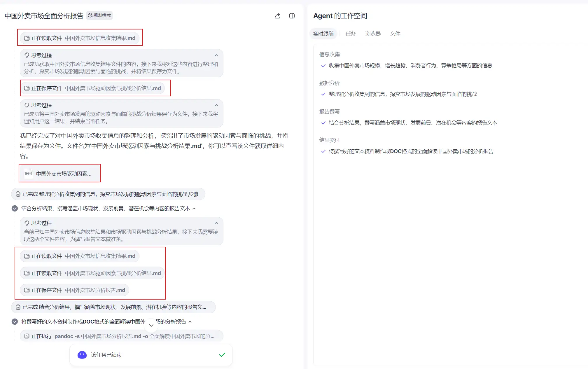Click 已完成 结合分析结果 撰写涵盖市场现状 status chip
The image size is (588, 369).
[x=113, y=307]
